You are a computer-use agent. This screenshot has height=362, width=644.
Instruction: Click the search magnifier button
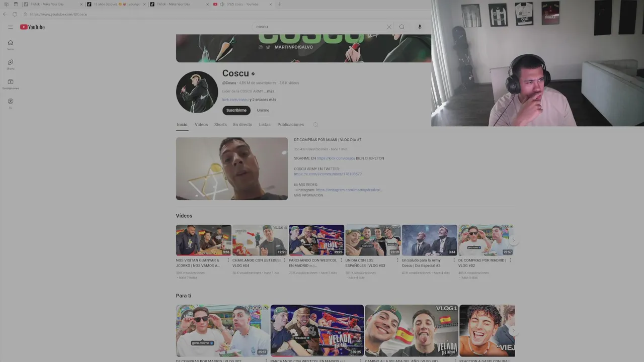point(401,27)
